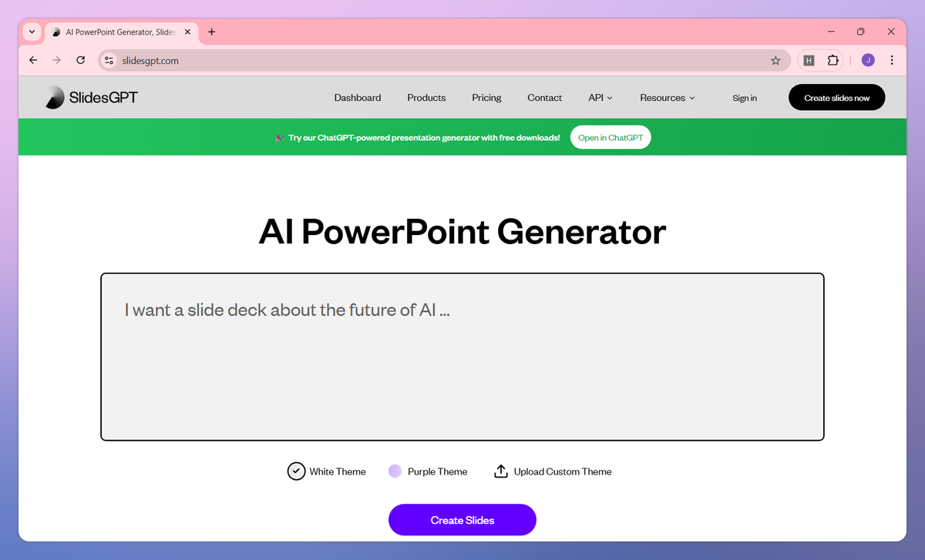Click into the slide deck prompt text area
Image resolution: width=925 pixels, height=560 pixels.
pyautogui.click(x=462, y=357)
